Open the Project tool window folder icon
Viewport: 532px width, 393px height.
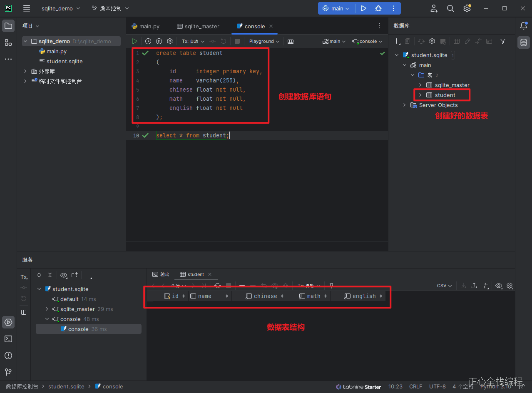point(8,26)
